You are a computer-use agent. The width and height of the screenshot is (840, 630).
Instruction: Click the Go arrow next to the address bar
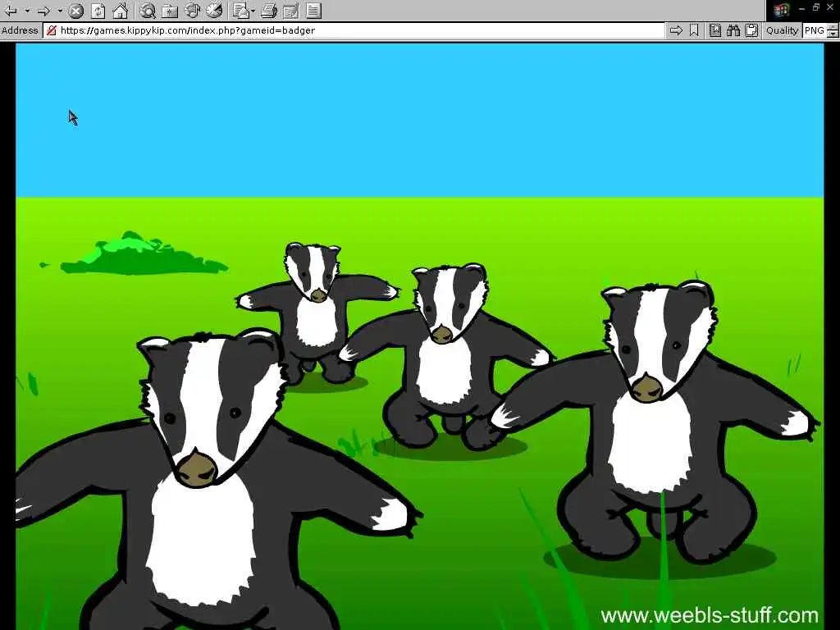tap(676, 30)
